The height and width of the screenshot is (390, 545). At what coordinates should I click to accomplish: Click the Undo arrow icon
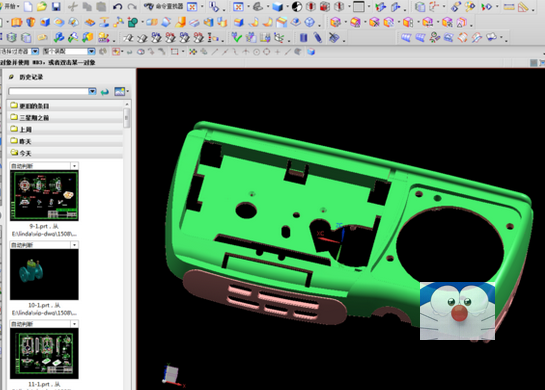coord(117,7)
